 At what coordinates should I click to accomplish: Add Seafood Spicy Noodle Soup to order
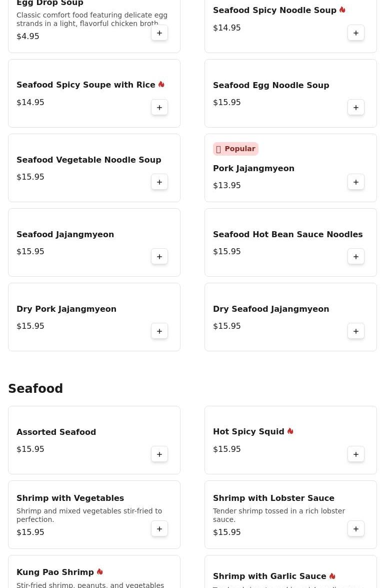[356, 33]
